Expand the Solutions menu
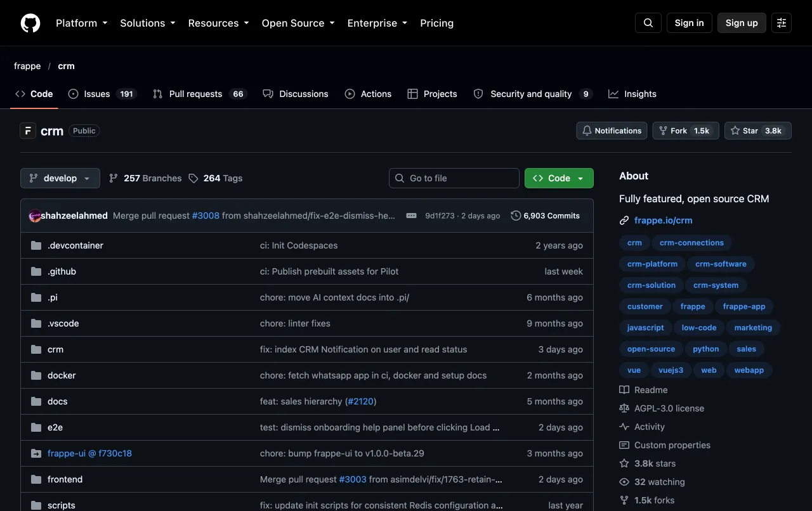812x511 pixels. tap(148, 23)
